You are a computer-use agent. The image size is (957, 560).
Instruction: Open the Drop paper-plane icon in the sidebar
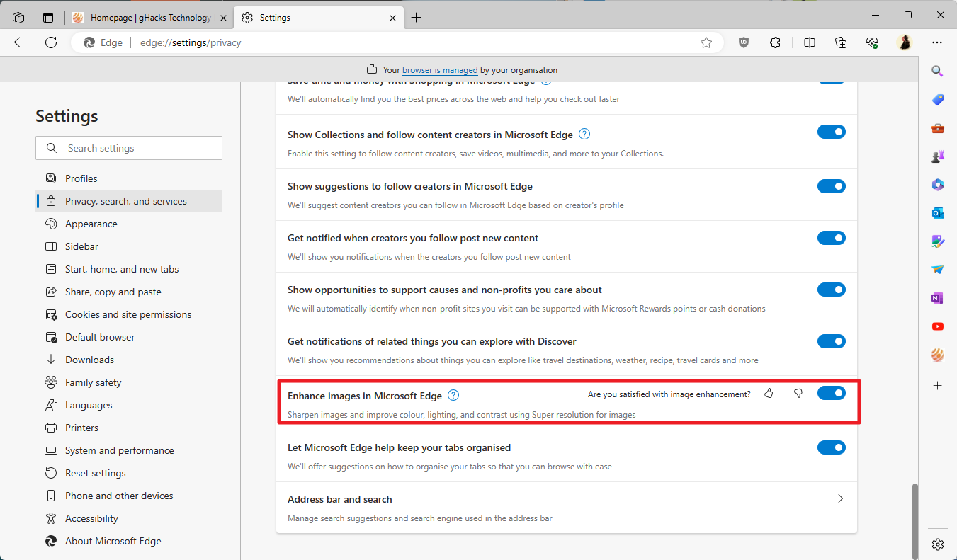click(x=938, y=270)
